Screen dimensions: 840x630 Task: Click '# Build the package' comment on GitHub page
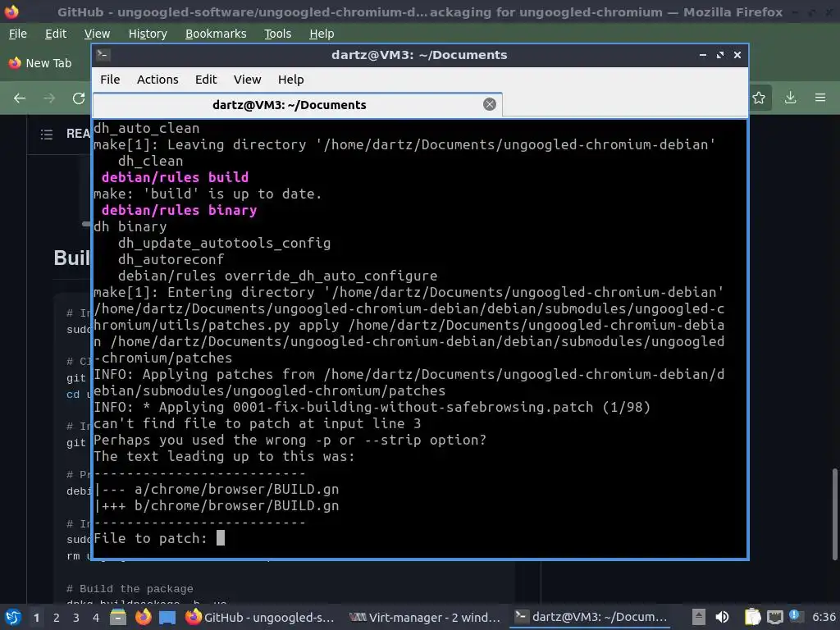[130, 589]
